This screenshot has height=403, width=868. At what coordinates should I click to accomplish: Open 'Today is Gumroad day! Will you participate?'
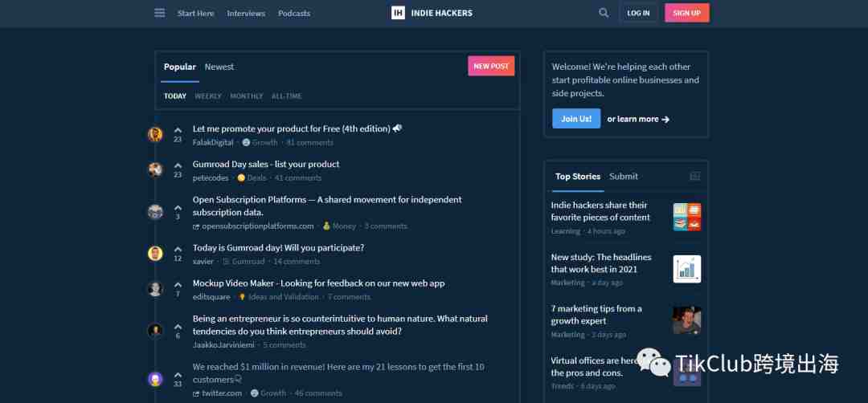pyautogui.click(x=278, y=247)
